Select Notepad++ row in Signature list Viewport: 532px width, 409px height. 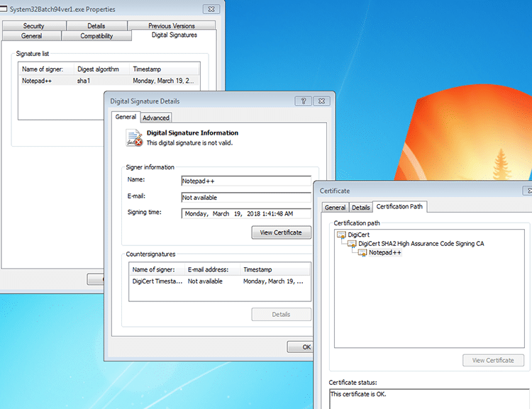(109, 81)
